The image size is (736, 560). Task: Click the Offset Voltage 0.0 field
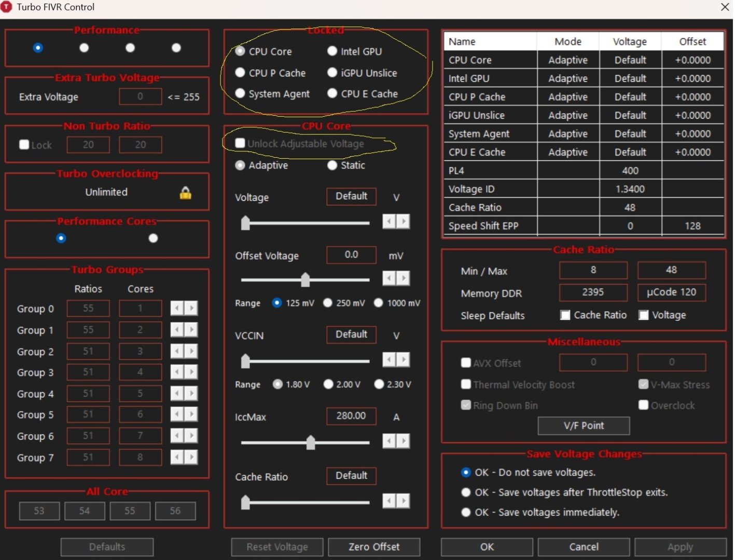point(351,255)
